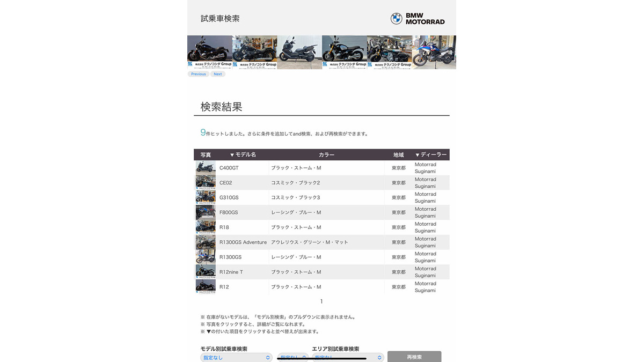Image resolution: width=644 pixels, height=362 pixels.
Task: Open the エリア別試乗車検索 dropdown
Action: coord(348,358)
